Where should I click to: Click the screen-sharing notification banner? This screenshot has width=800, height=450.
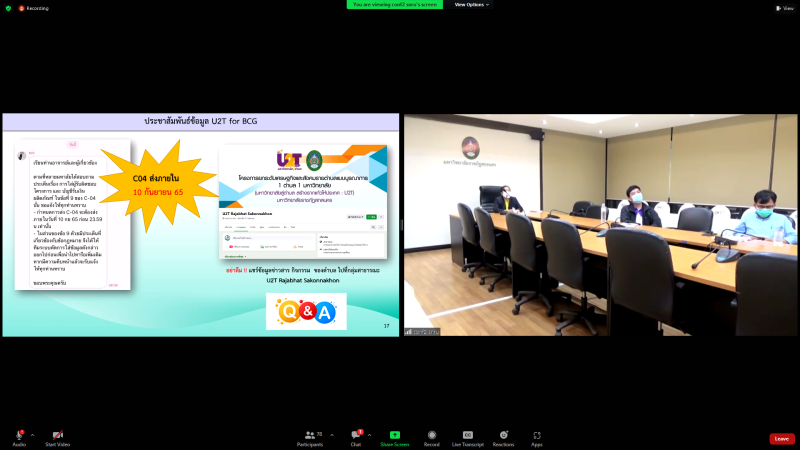(x=396, y=4)
